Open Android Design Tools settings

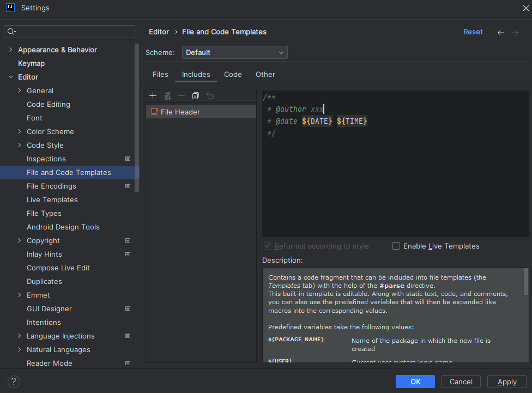[63, 227]
